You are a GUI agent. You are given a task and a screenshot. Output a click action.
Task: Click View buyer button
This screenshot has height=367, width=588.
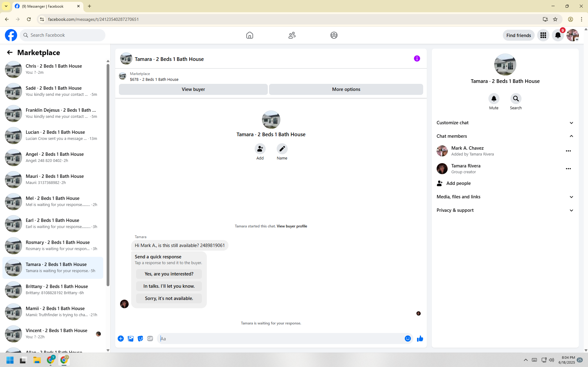click(x=193, y=89)
